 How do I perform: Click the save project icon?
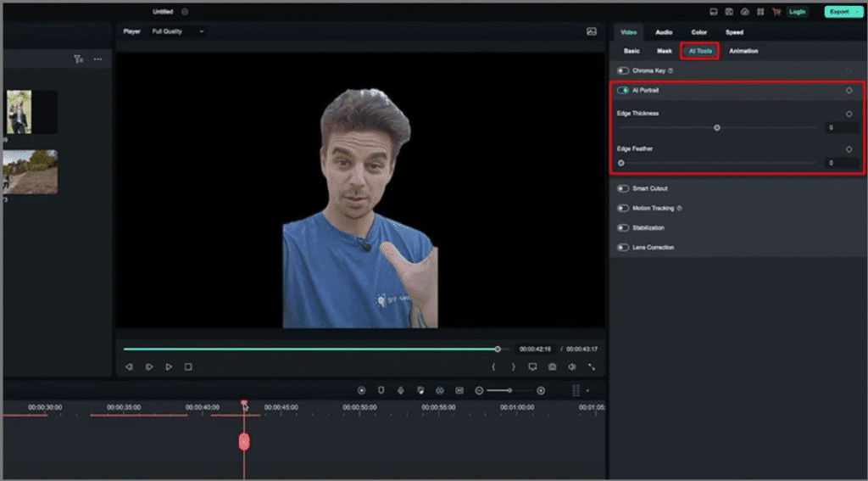(x=729, y=12)
